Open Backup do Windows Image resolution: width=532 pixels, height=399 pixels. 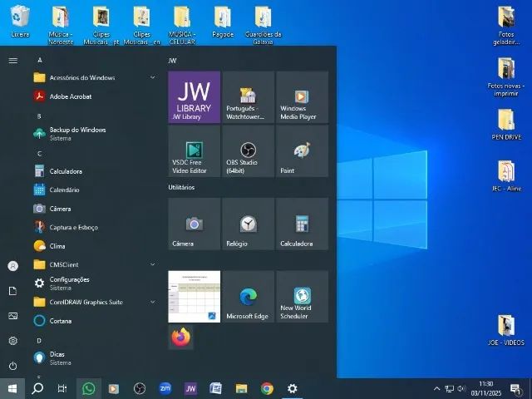95,134
